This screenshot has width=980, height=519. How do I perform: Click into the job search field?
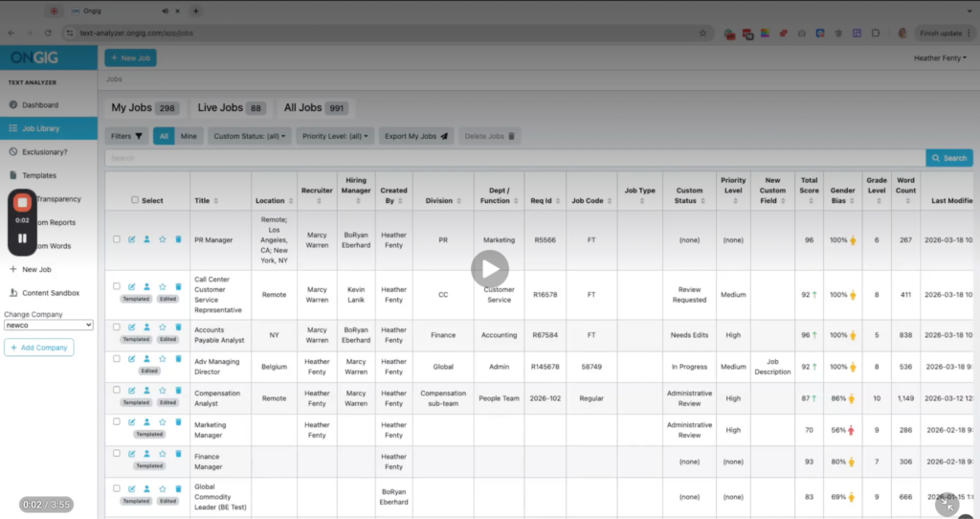click(515, 158)
